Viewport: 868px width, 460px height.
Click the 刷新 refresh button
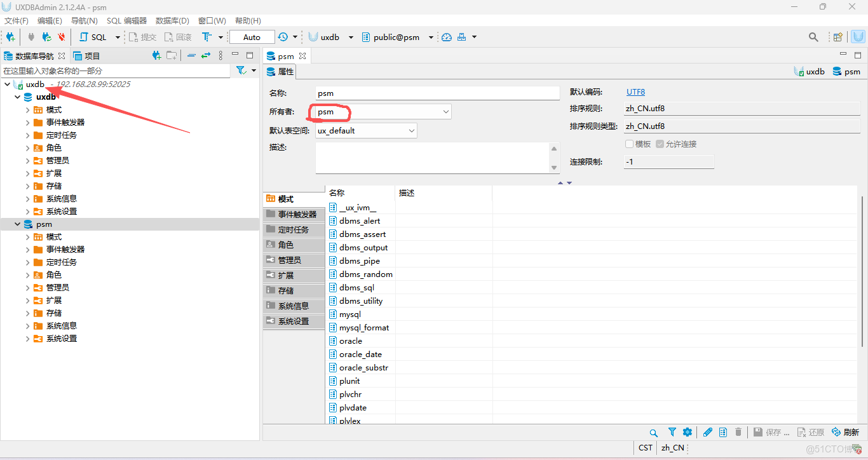pyautogui.click(x=845, y=432)
